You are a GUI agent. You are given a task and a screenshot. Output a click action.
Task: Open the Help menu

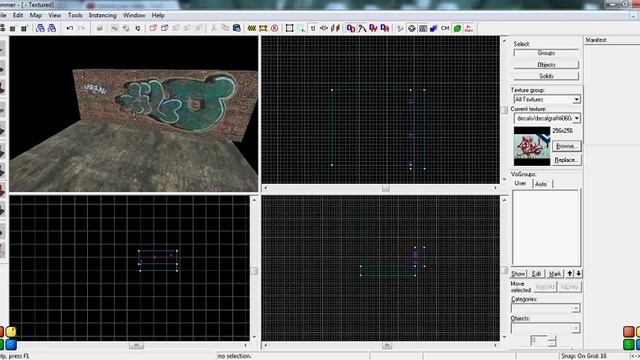158,15
